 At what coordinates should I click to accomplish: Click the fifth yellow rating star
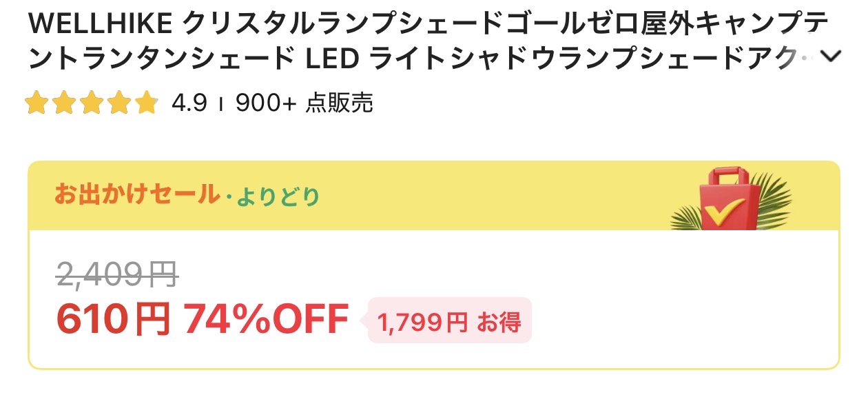click(147, 103)
